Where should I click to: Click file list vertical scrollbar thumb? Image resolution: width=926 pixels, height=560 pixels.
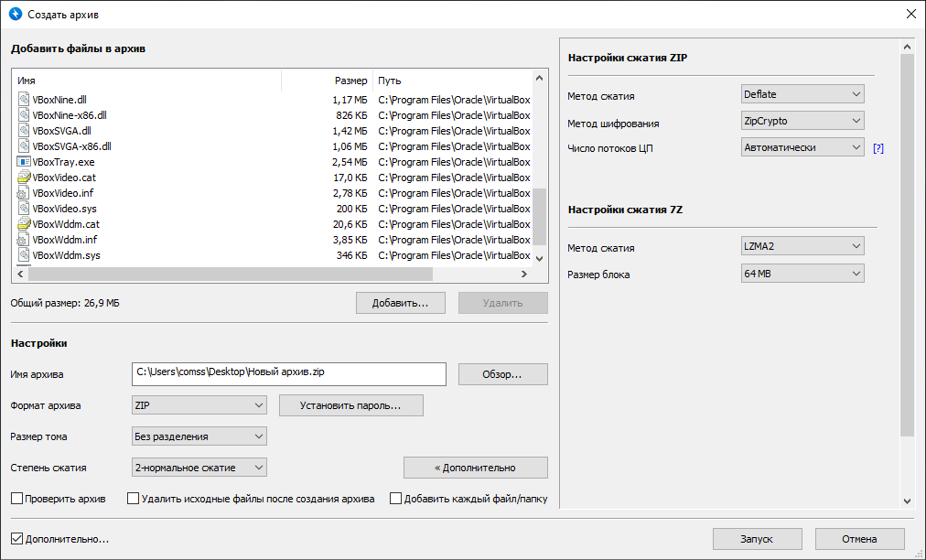pos(539,217)
